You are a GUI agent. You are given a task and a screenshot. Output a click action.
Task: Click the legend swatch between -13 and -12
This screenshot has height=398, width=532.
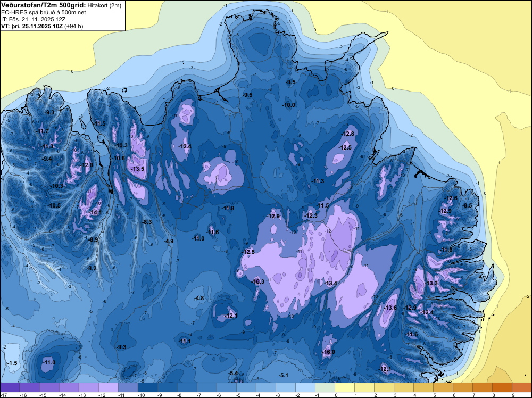coord(88,387)
